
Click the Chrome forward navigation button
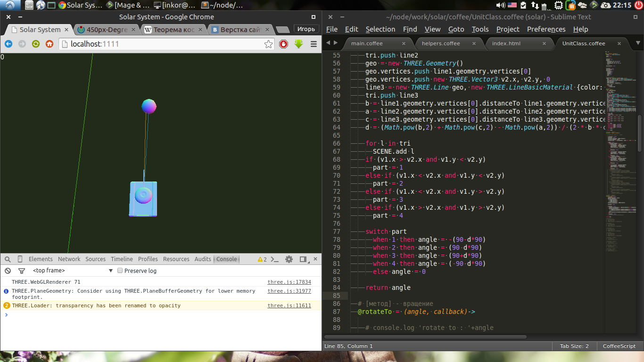click(22, 44)
